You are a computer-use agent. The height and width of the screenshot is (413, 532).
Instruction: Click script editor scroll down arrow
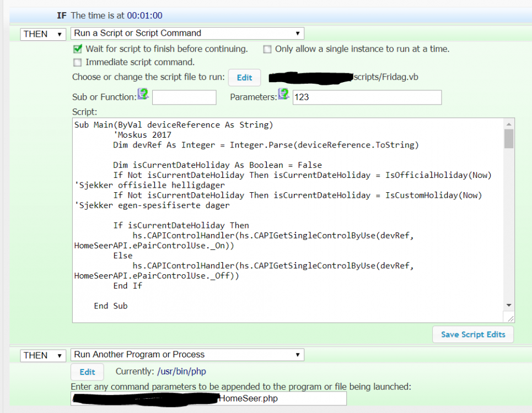click(x=509, y=305)
